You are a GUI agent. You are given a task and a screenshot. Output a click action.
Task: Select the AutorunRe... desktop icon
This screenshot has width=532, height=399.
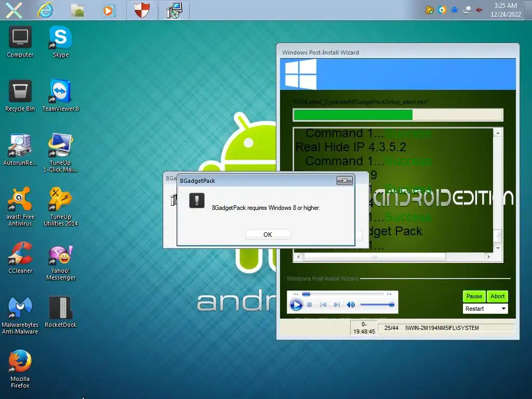tap(20, 150)
